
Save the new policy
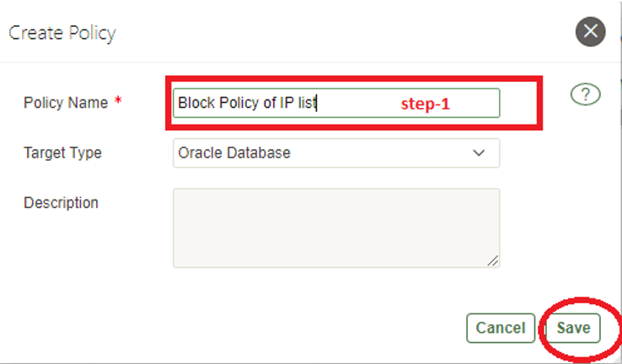(x=573, y=328)
